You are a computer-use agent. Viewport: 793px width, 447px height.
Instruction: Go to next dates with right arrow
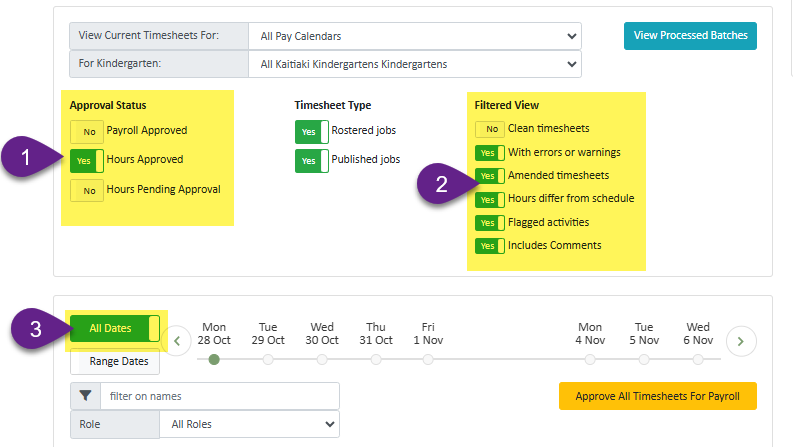point(740,341)
